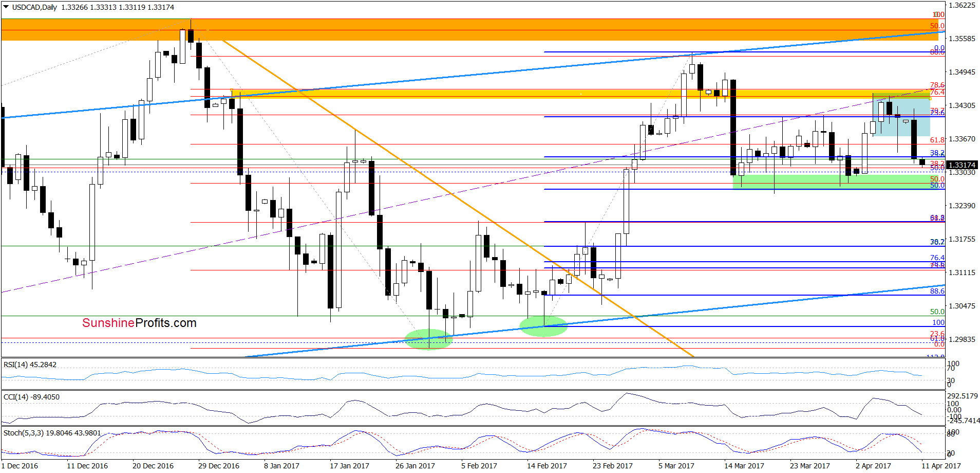The image size is (980, 473).
Task: Click the 1.29835 price axis label
Action: point(962,339)
